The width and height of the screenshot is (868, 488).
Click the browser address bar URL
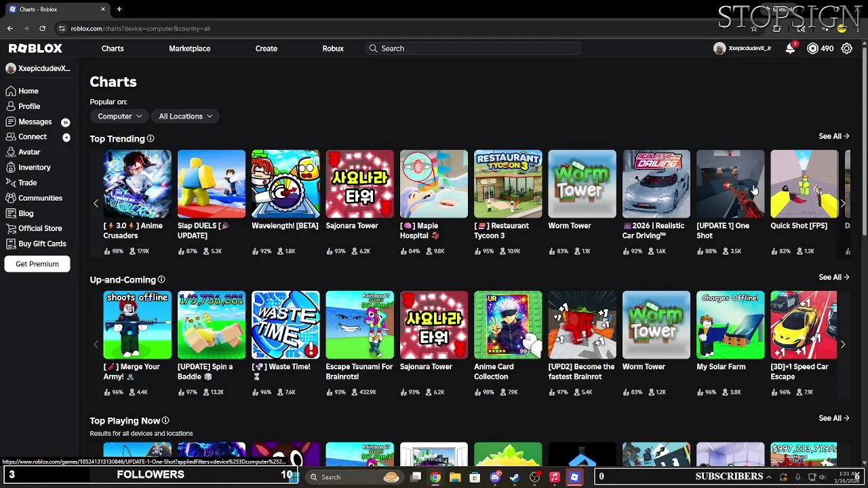(x=140, y=28)
